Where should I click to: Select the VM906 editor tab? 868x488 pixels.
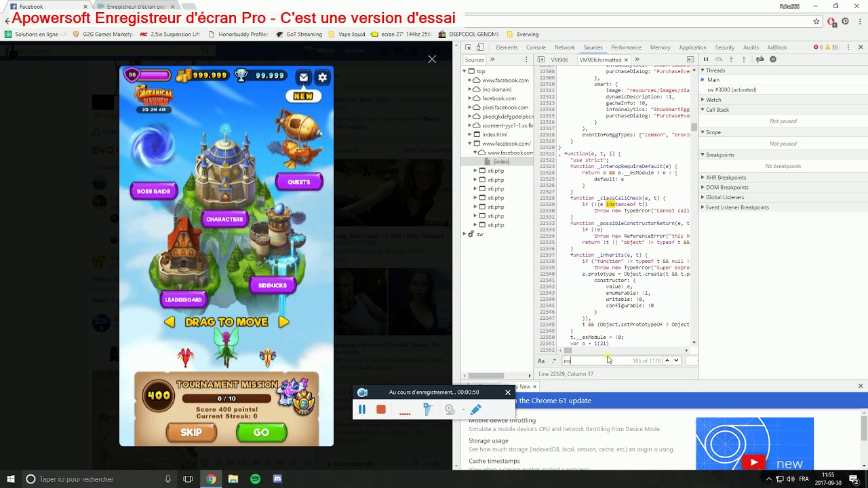559,60
